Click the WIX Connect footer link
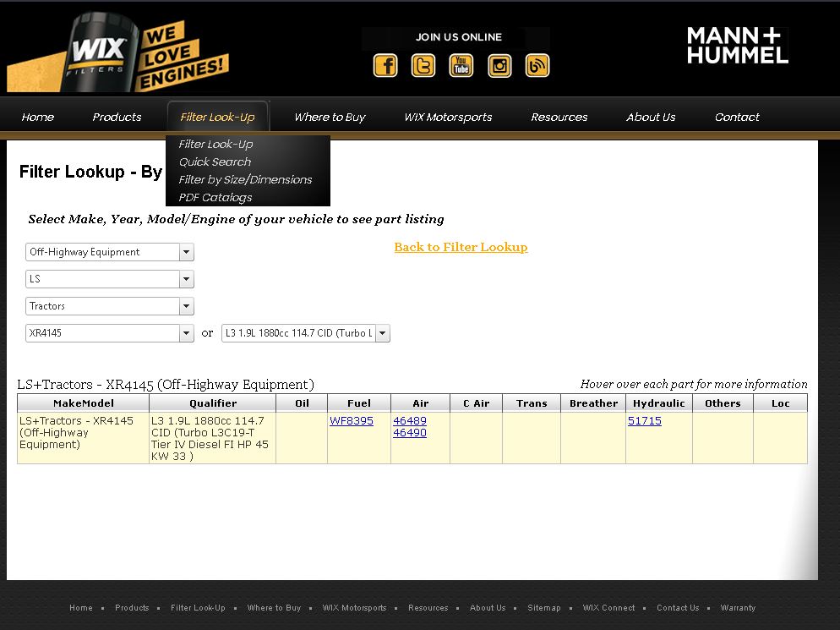 pyautogui.click(x=608, y=607)
